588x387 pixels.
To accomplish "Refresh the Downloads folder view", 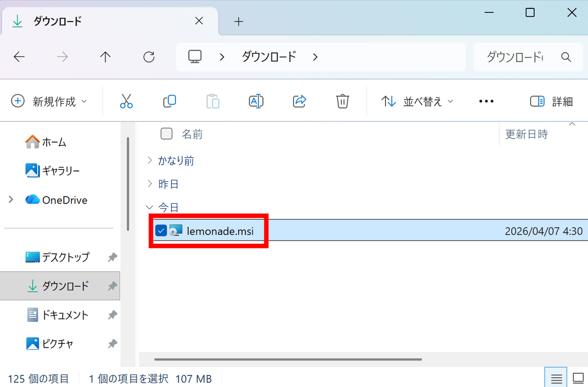I will pyautogui.click(x=149, y=57).
